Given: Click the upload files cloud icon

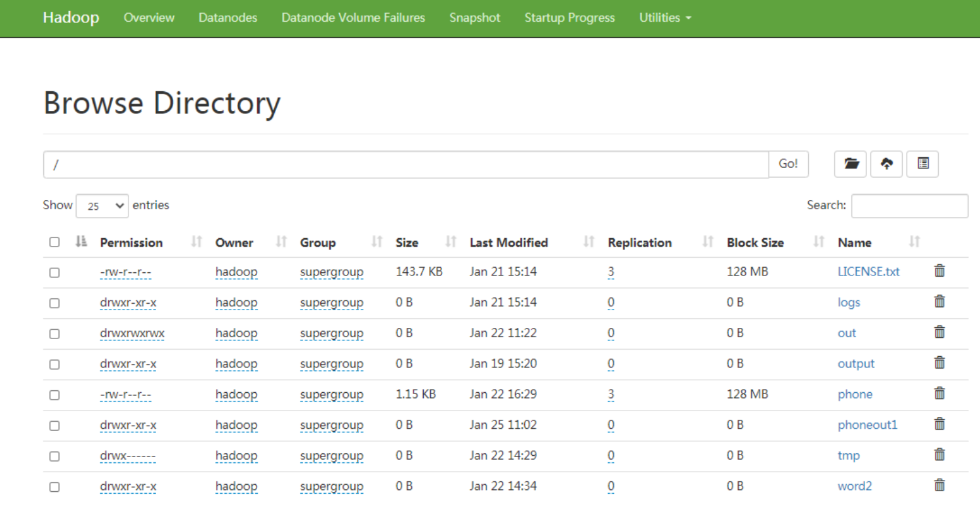Looking at the screenshot, I should click(x=887, y=164).
